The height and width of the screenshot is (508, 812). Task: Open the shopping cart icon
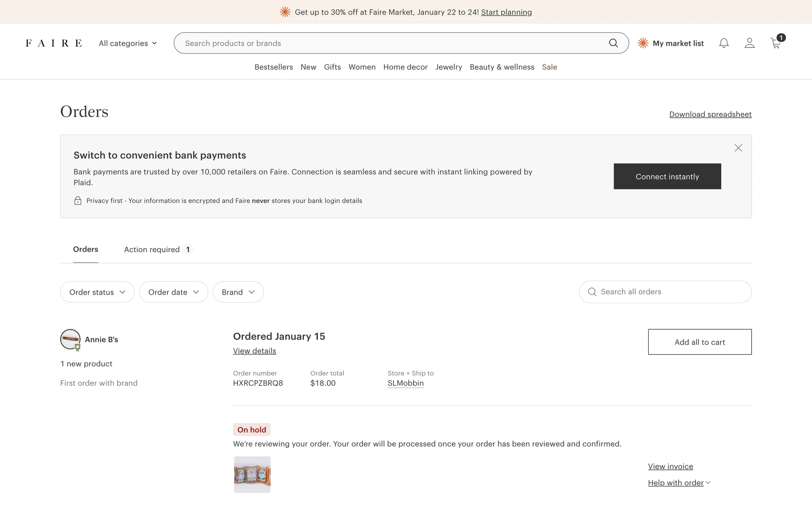[776, 43]
